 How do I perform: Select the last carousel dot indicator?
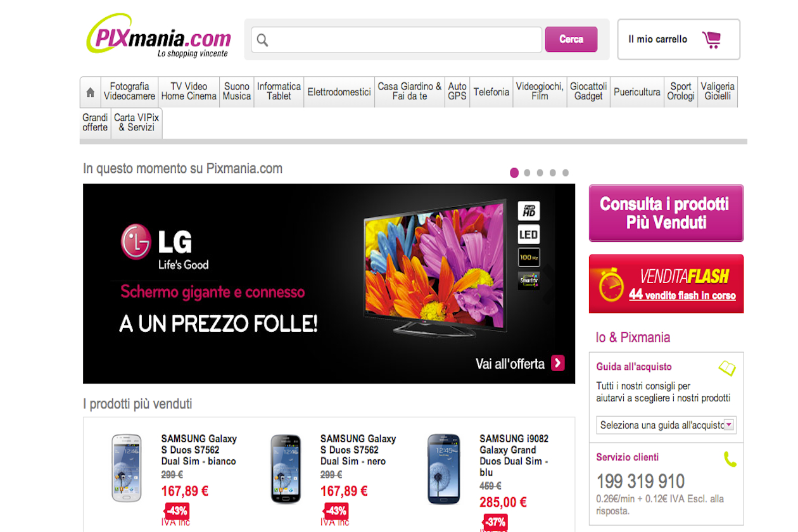(x=566, y=172)
